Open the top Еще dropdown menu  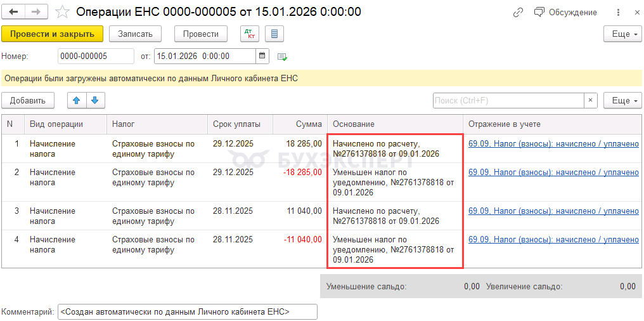(x=622, y=34)
